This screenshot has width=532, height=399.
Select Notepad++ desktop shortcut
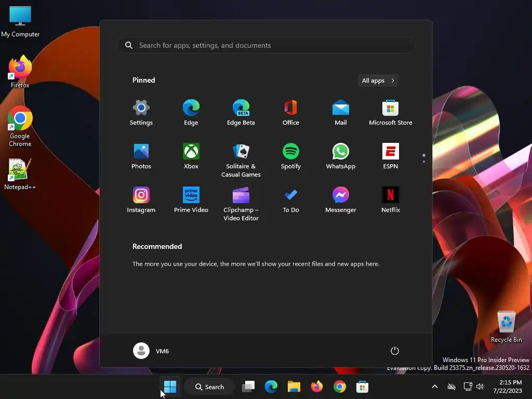pyautogui.click(x=20, y=175)
